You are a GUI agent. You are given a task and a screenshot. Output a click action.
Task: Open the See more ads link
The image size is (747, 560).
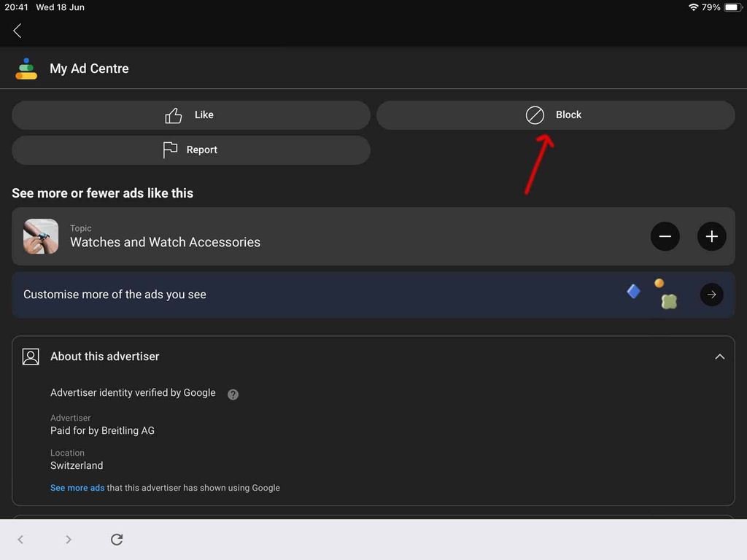(77, 488)
